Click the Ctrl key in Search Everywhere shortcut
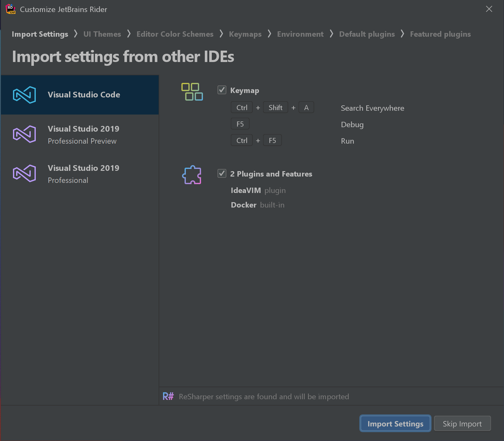Image resolution: width=504 pixels, height=441 pixels. click(242, 108)
